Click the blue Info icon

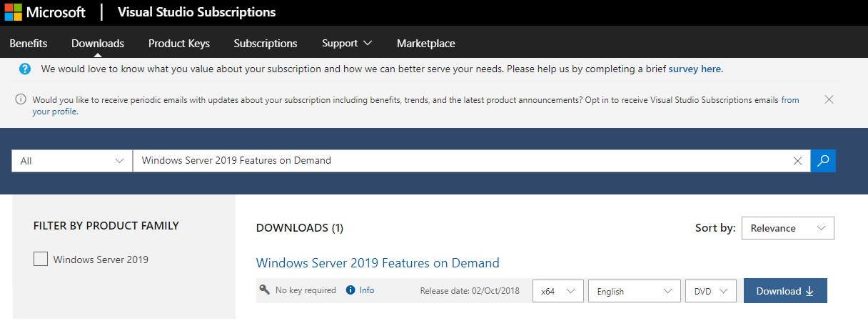pyautogui.click(x=350, y=290)
